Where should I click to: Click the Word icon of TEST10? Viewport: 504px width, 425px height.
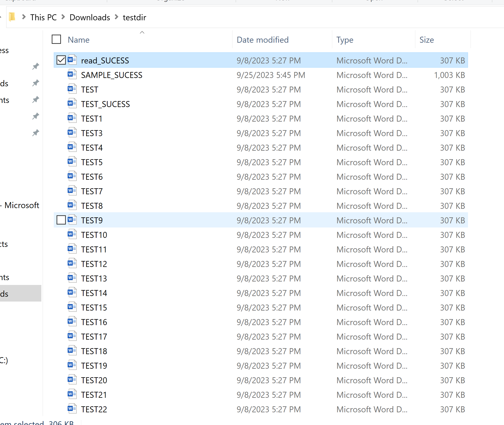coord(72,234)
